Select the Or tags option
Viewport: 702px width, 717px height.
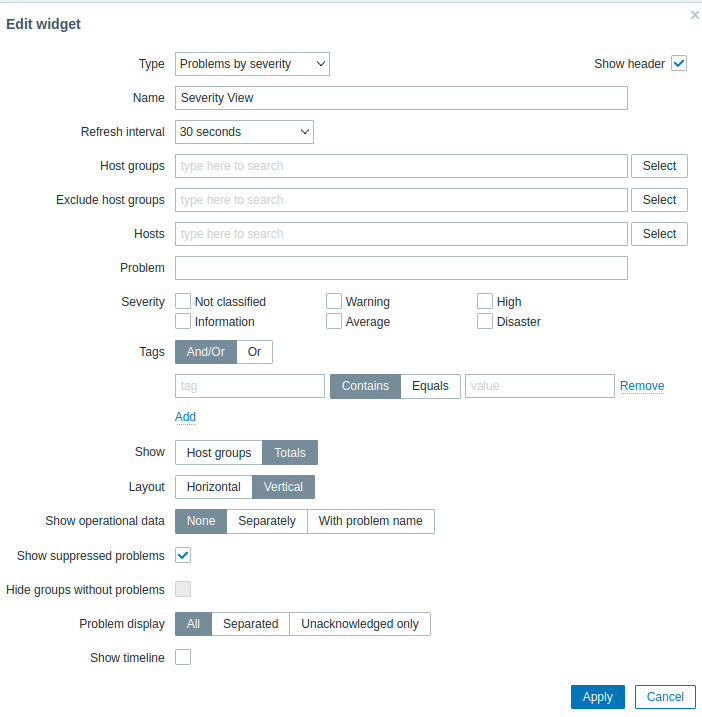255,352
